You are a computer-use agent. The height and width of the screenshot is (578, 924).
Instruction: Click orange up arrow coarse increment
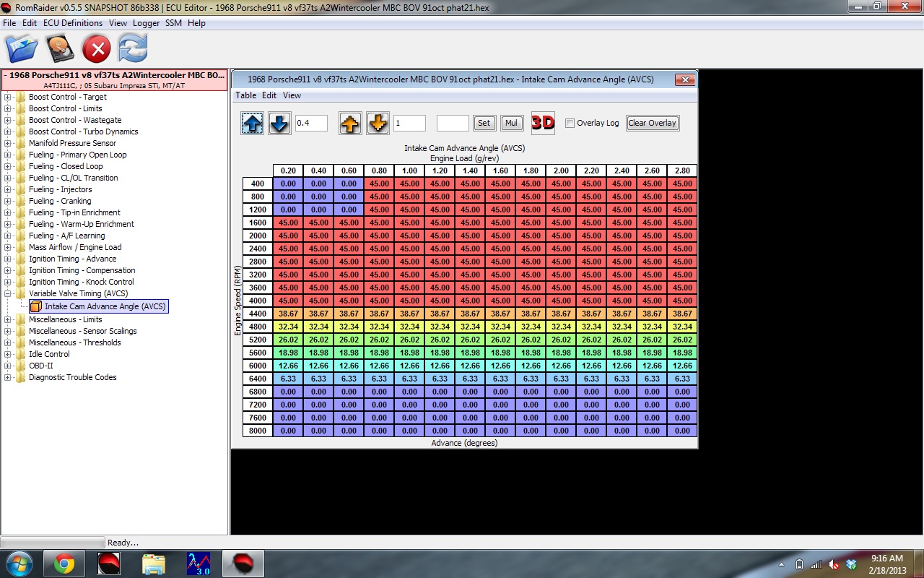350,123
